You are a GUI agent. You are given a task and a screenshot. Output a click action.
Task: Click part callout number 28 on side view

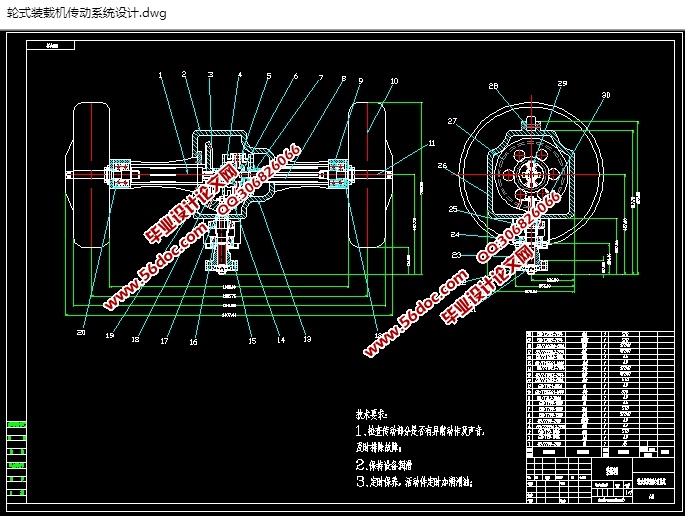tap(493, 86)
